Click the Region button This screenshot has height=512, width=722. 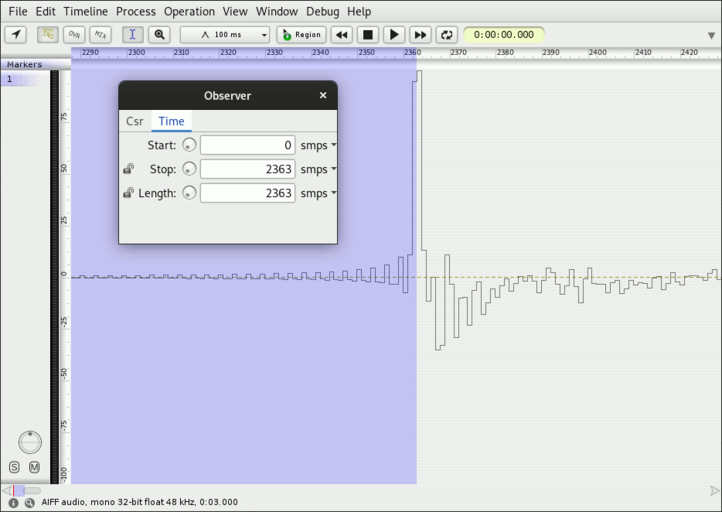(x=301, y=34)
